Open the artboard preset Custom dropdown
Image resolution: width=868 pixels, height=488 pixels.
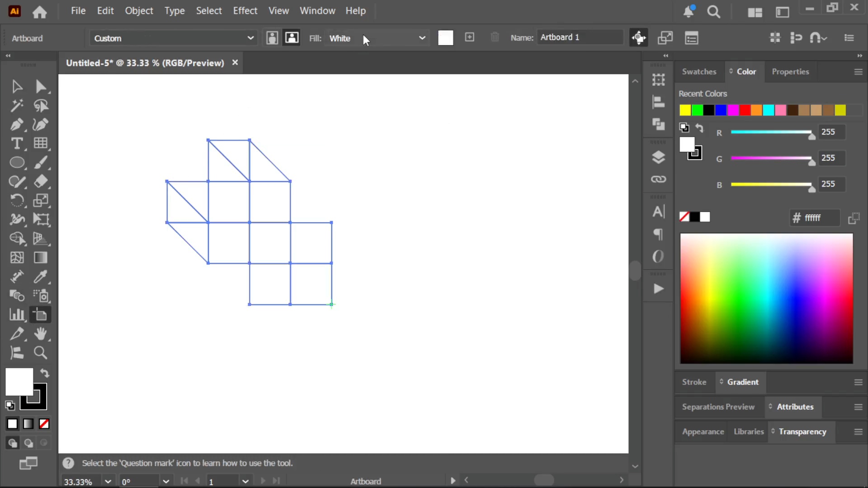click(x=173, y=38)
